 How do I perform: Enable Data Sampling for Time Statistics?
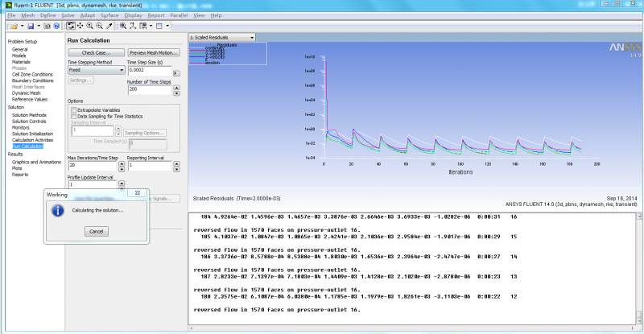[x=74, y=116]
